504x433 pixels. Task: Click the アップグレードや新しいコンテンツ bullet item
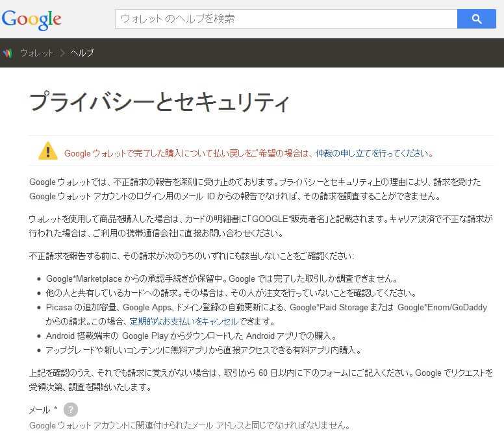204,350
